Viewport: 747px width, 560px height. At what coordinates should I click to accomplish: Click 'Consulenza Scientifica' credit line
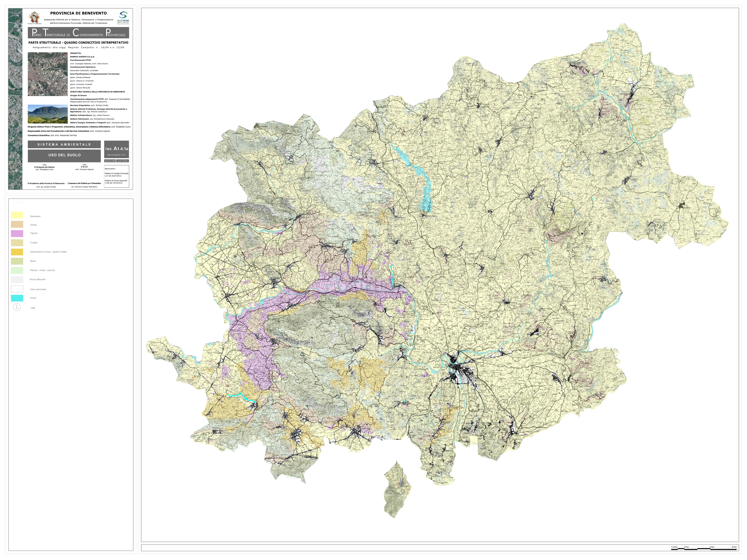click(x=52, y=135)
